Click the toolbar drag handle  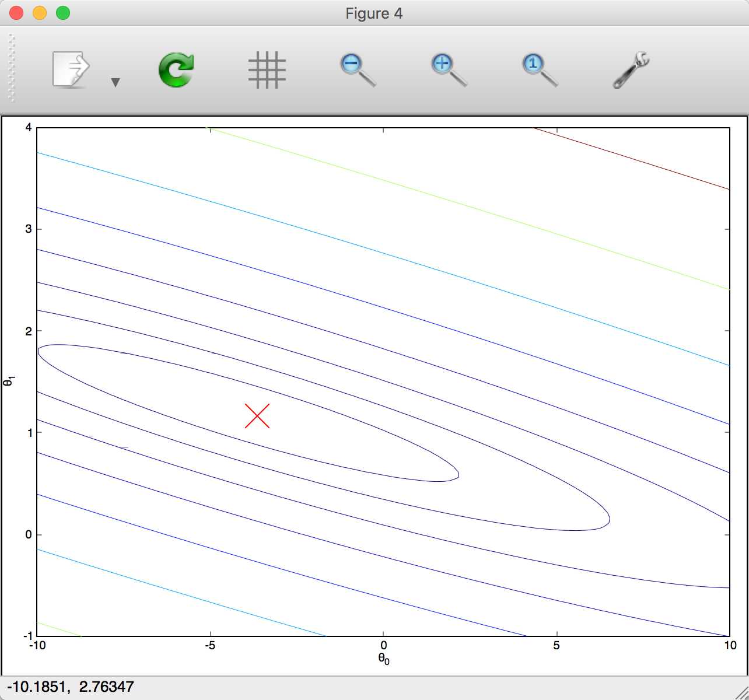11,69
